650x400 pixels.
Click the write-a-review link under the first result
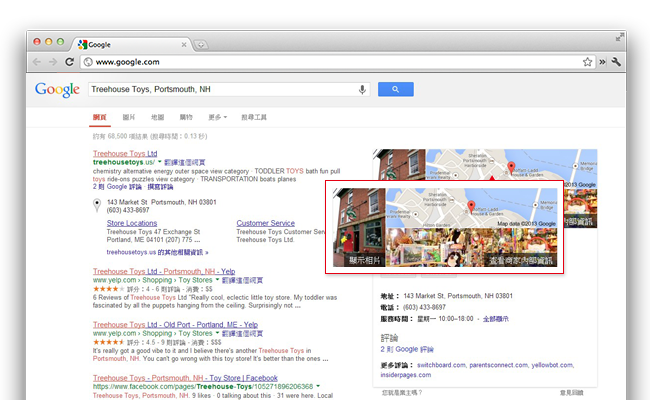(160, 187)
